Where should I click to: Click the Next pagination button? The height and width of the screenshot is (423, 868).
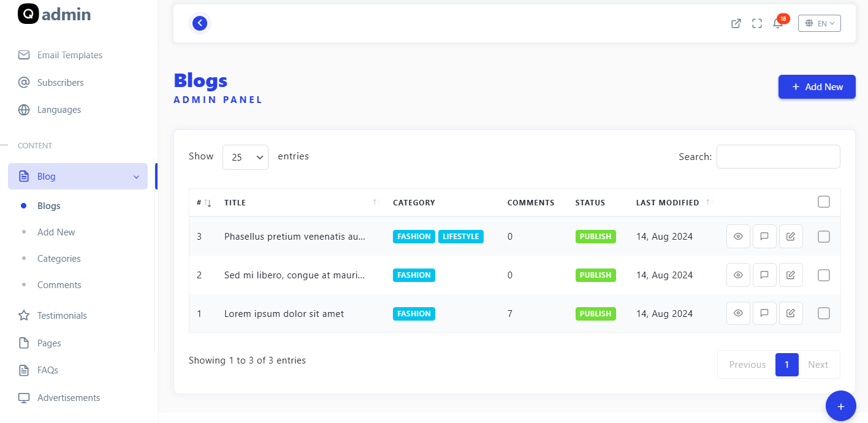point(818,365)
